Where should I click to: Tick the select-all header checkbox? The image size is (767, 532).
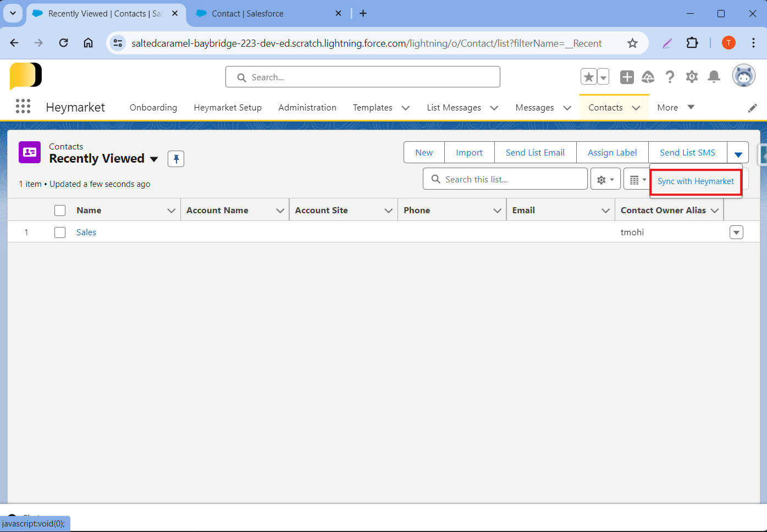pyautogui.click(x=60, y=210)
